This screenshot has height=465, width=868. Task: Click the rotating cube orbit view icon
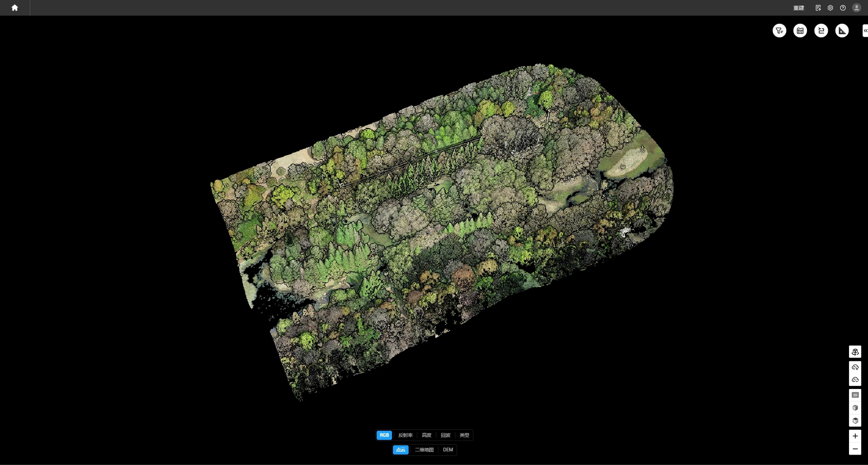tap(855, 352)
